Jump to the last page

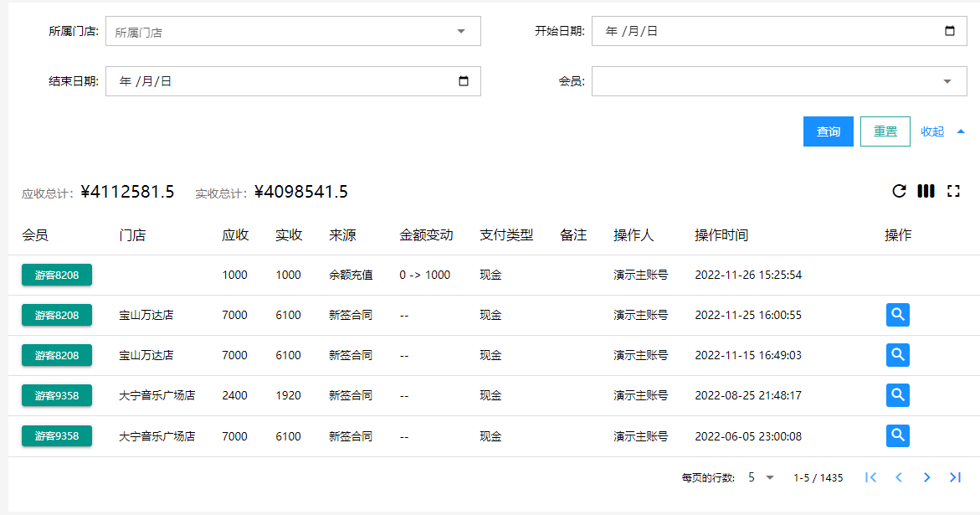click(x=955, y=477)
